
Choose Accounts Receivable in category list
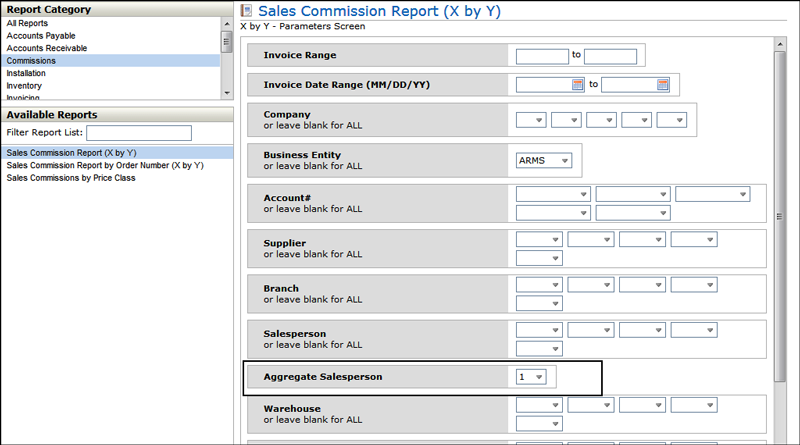[x=46, y=48]
